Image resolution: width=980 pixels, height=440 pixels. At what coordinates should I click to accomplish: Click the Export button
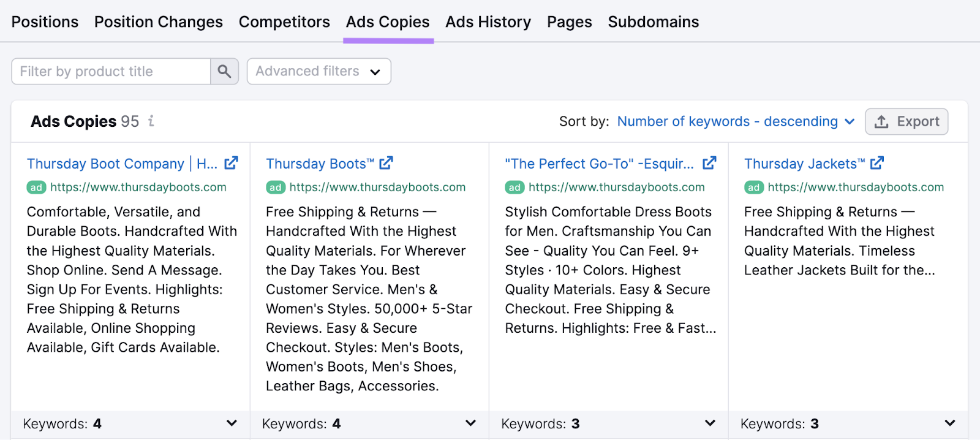pyautogui.click(x=907, y=121)
